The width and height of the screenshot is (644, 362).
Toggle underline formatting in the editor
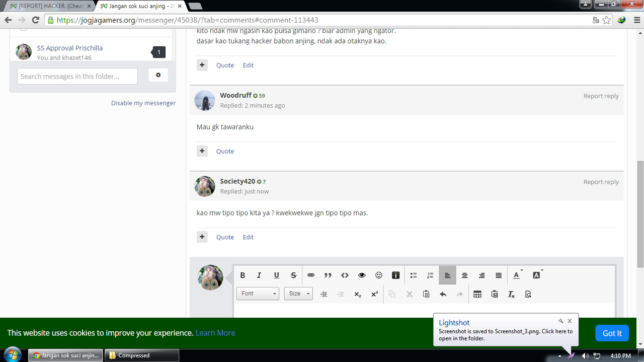[276, 275]
